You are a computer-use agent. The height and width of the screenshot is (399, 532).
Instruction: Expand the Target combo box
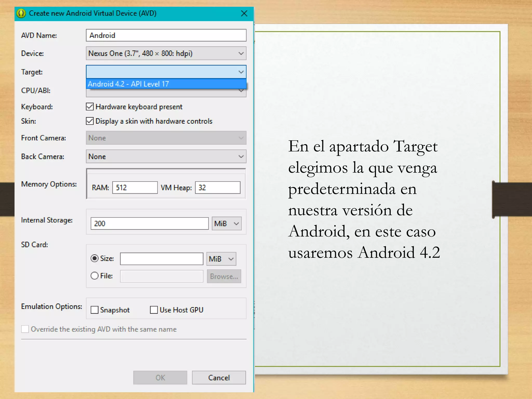tap(166, 72)
